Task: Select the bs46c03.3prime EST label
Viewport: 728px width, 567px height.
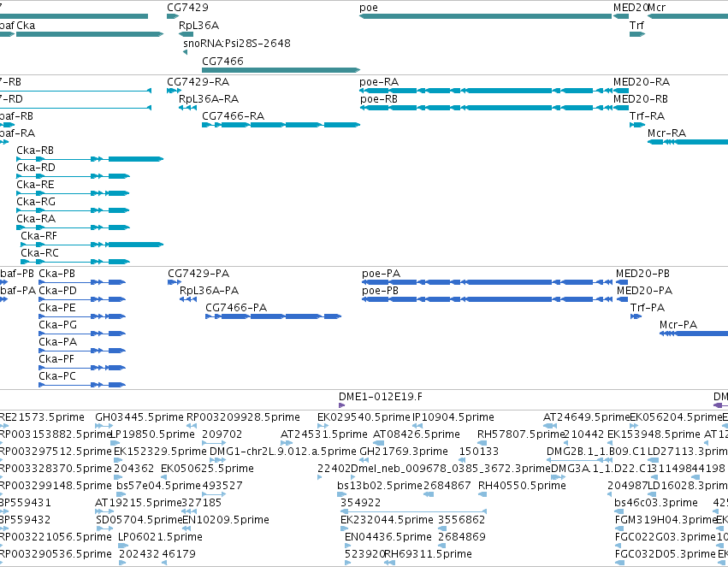Action: 655,504
